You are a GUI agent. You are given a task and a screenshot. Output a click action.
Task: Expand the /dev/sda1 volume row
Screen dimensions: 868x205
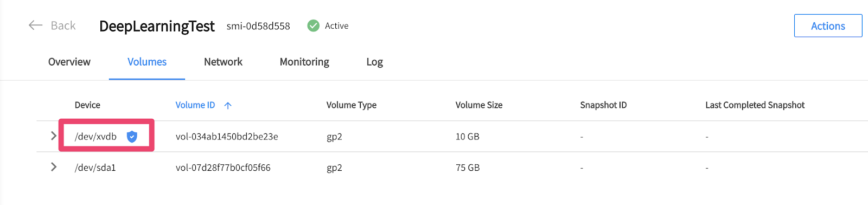point(53,167)
